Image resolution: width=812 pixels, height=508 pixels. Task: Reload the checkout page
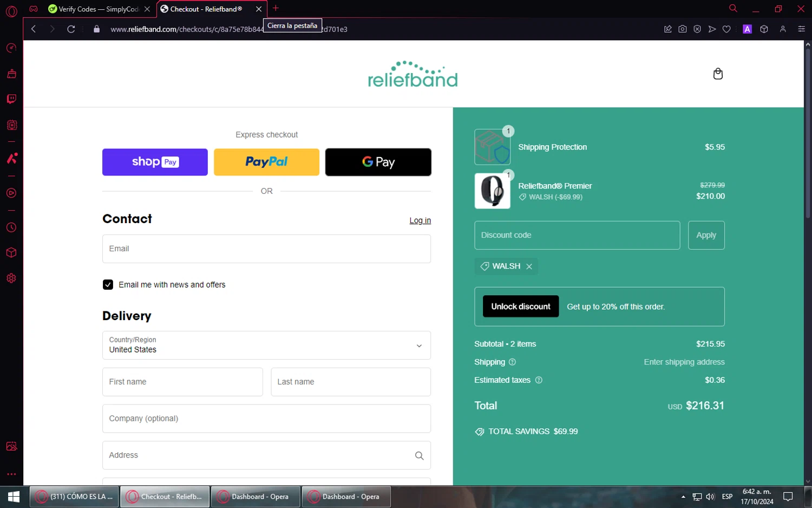point(71,29)
